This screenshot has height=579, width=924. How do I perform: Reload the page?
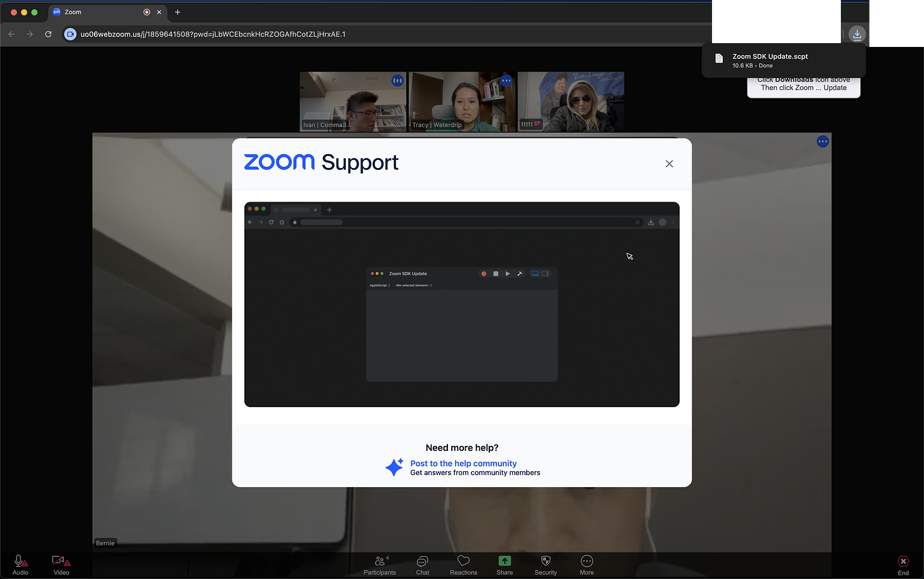tap(48, 34)
